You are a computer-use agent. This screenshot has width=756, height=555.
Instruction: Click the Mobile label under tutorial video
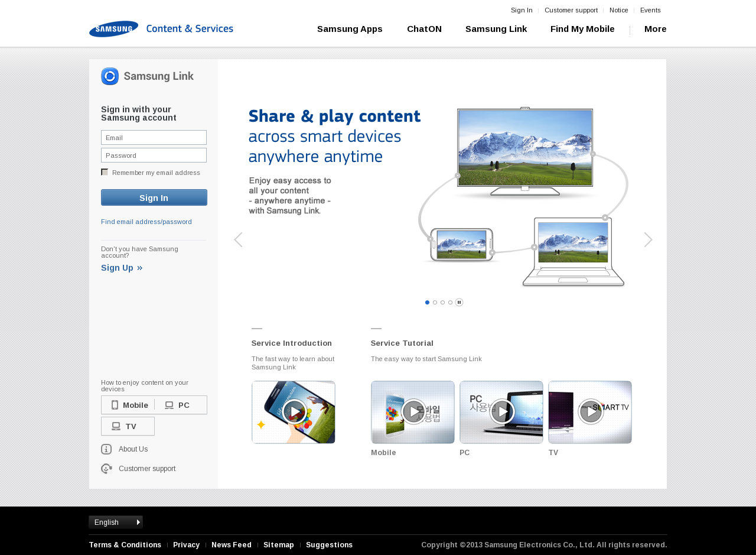[x=383, y=453]
